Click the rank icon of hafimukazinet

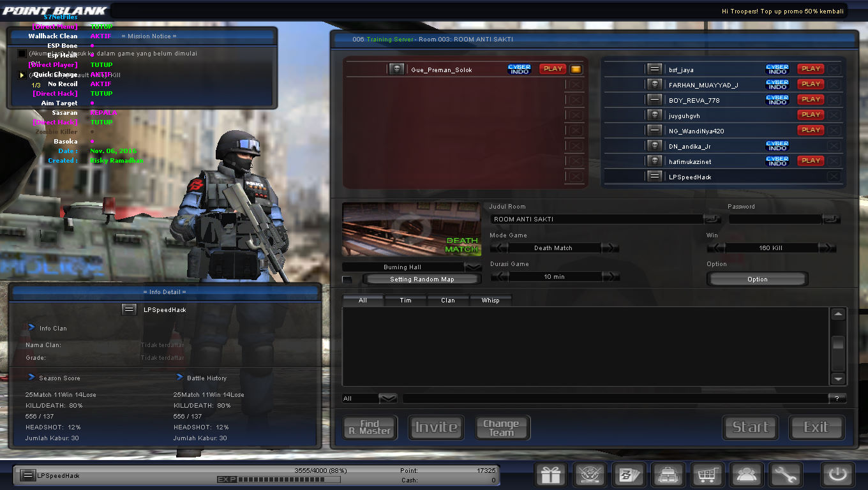[654, 161]
